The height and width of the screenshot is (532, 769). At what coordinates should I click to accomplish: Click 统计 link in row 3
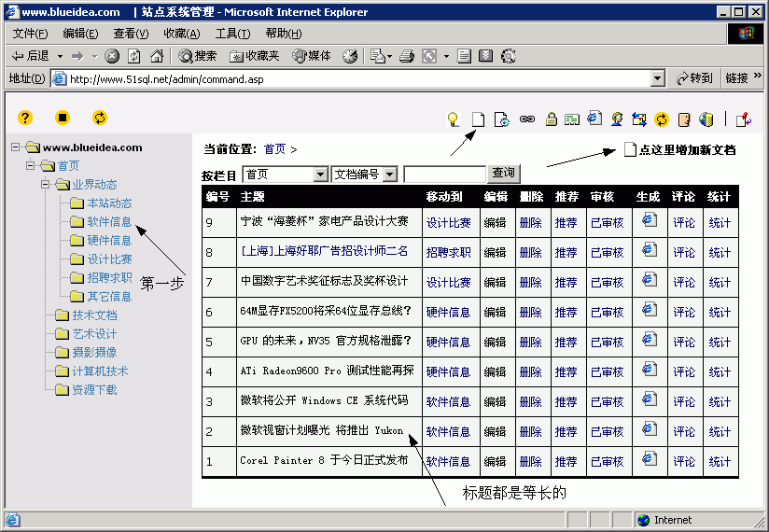[x=720, y=402]
